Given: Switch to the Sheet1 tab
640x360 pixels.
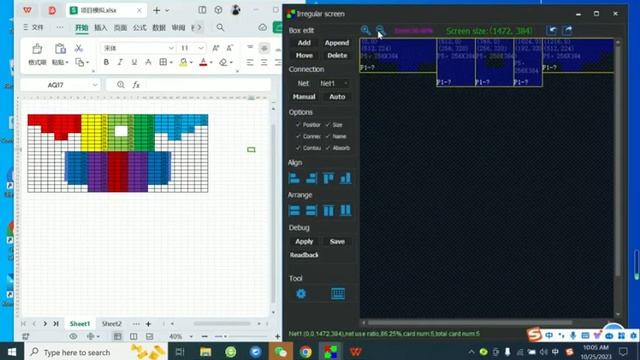Looking at the screenshot, I should pos(80,324).
